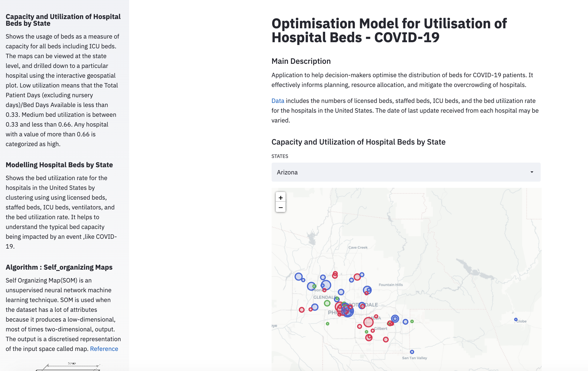Viewport: 588px width, 371px height.
Task: Click the main page title heading
Action: click(389, 30)
